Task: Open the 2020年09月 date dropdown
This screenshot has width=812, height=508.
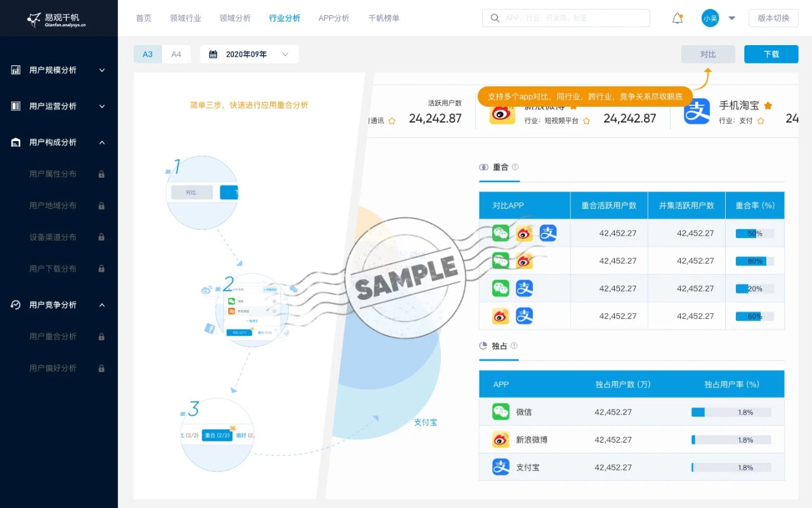Action: click(249, 54)
